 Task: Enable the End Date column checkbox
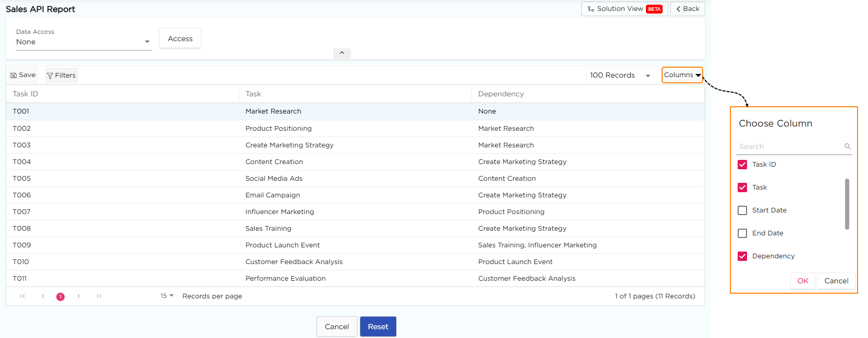[742, 233]
